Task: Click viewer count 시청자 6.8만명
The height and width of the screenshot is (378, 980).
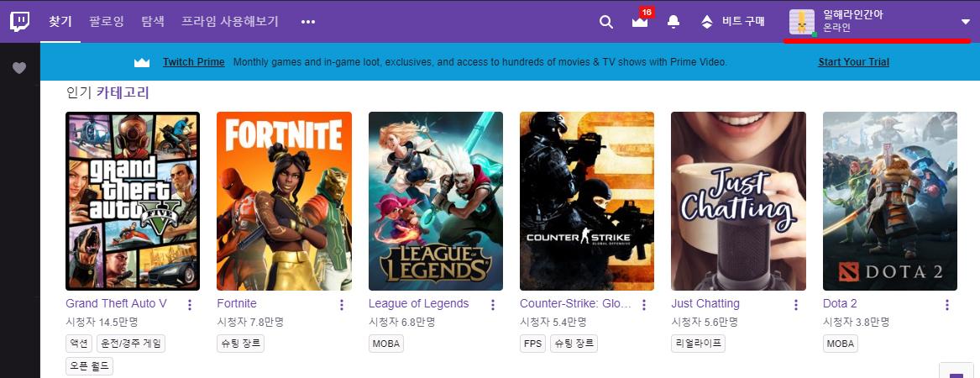Action: [402, 323]
